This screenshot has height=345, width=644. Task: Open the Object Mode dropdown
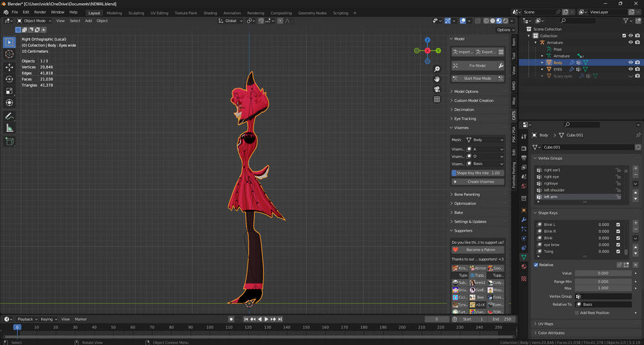35,21
